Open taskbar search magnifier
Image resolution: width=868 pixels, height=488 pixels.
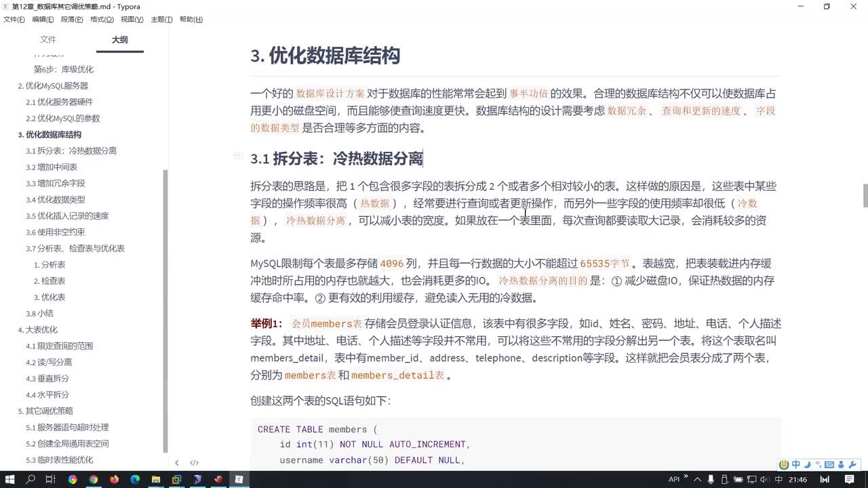pyautogui.click(x=31, y=479)
